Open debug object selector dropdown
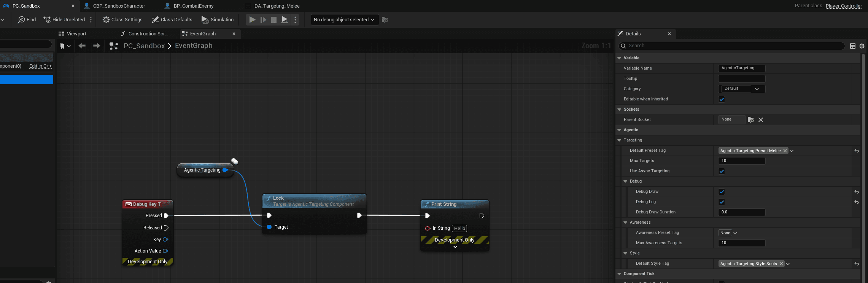The height and width of the screenshot is (283, 868). coord(344,20)
